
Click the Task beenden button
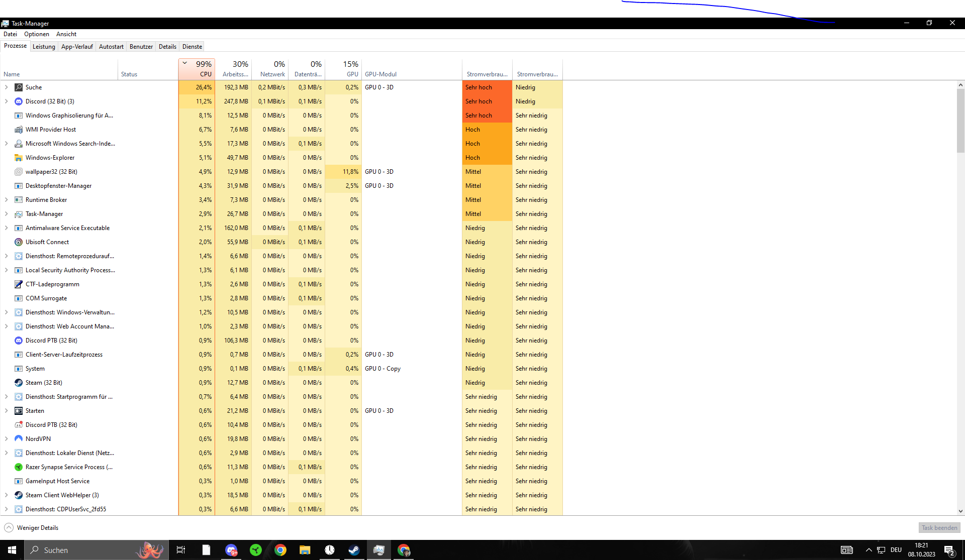939,528
